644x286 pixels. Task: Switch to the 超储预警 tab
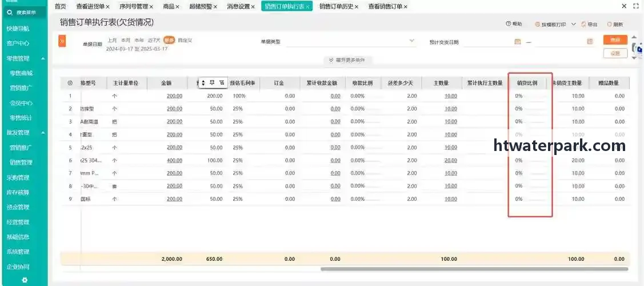pos(201,6)
